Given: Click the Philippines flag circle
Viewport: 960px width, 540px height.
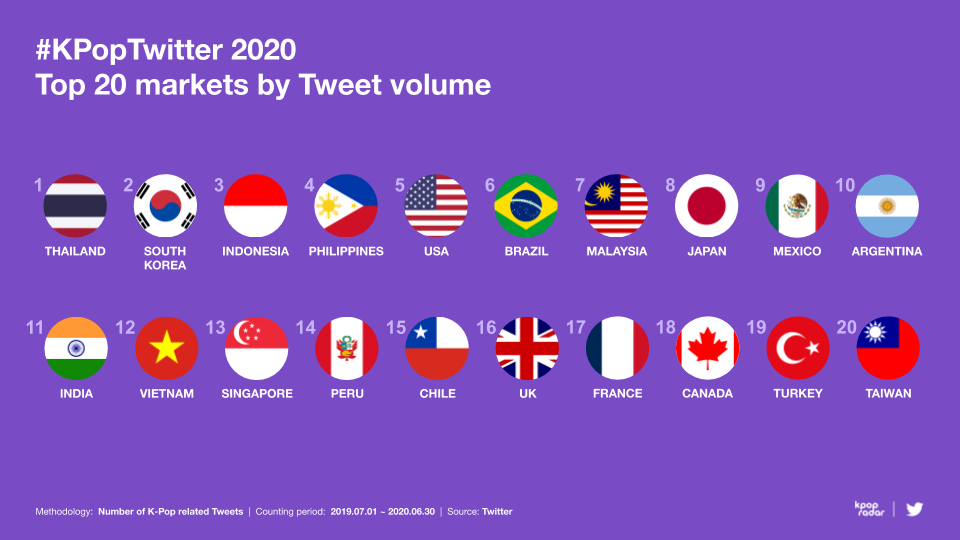Looking at the screenshot, I should tap(346, 206).
